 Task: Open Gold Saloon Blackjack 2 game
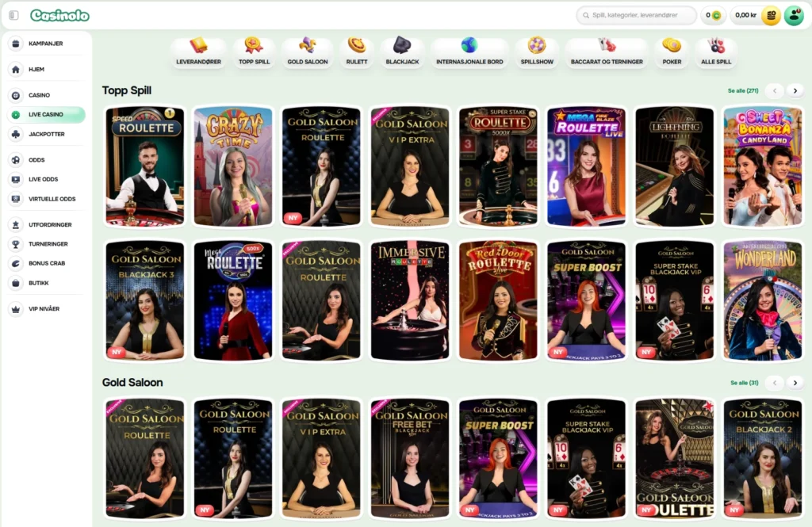point(763,459)
